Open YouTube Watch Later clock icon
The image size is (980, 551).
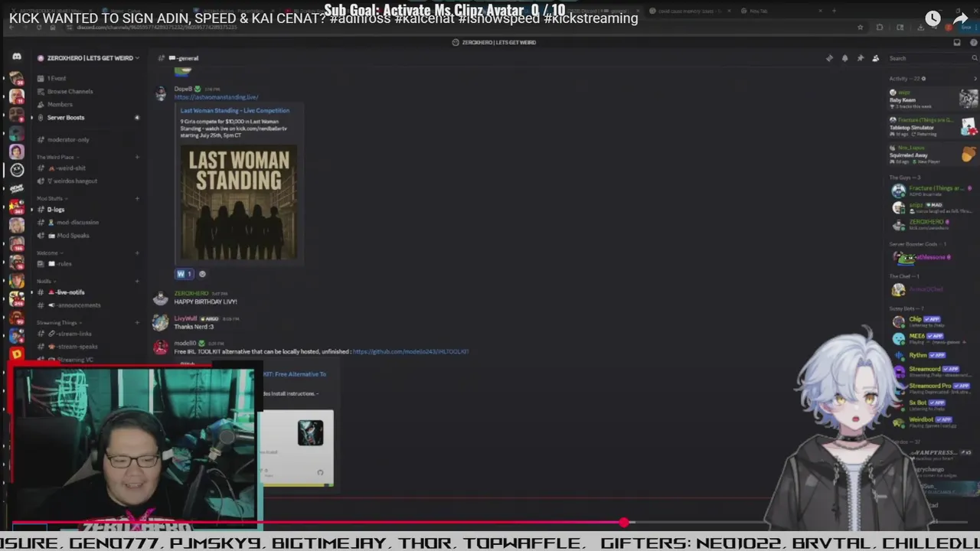coord(933,19)
